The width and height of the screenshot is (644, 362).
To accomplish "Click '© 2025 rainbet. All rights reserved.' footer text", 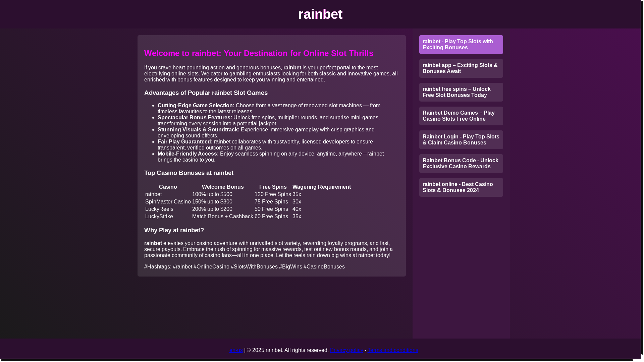I will [288, 350].
